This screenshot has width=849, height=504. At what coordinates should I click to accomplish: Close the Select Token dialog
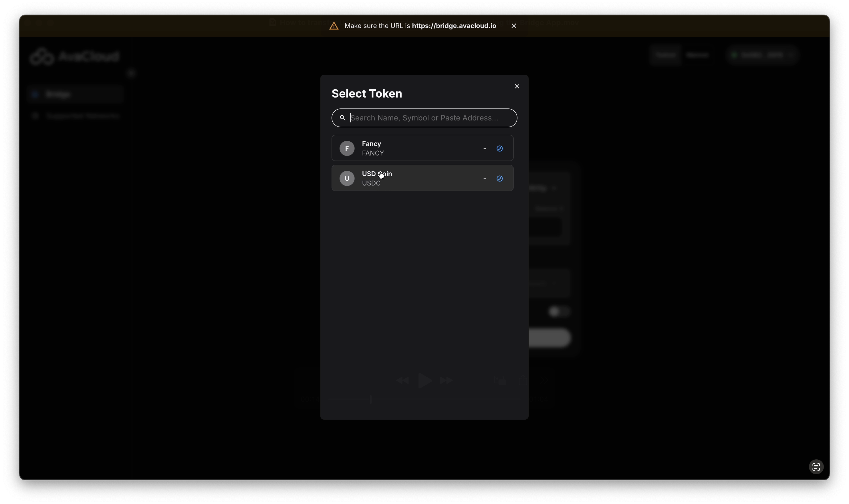[517, 86]
